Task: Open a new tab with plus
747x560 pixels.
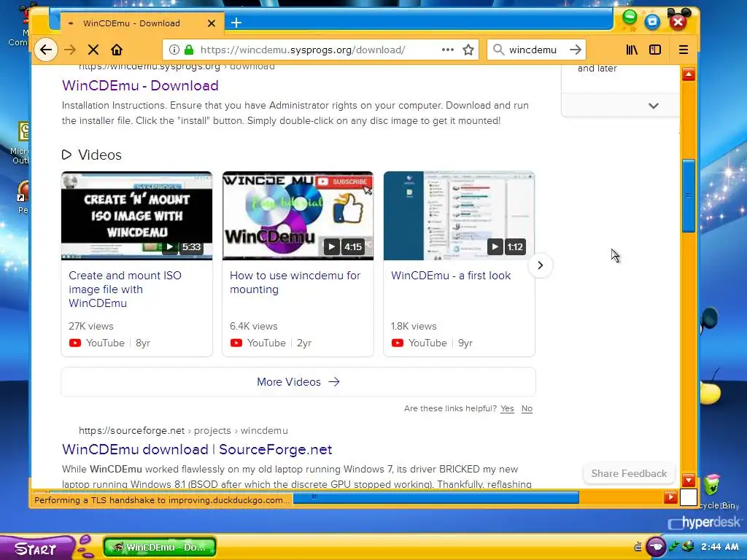Action: 236,23
